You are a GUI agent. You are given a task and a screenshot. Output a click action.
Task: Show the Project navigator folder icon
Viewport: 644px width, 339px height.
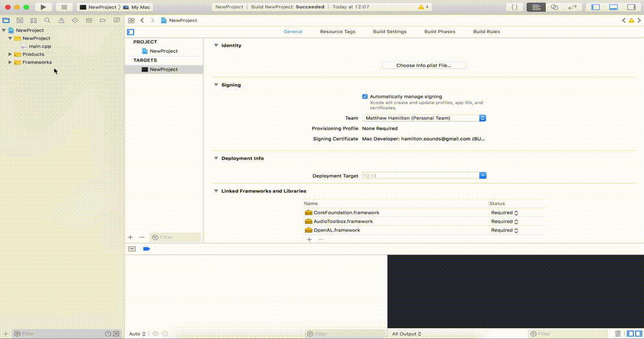[6, 20]
